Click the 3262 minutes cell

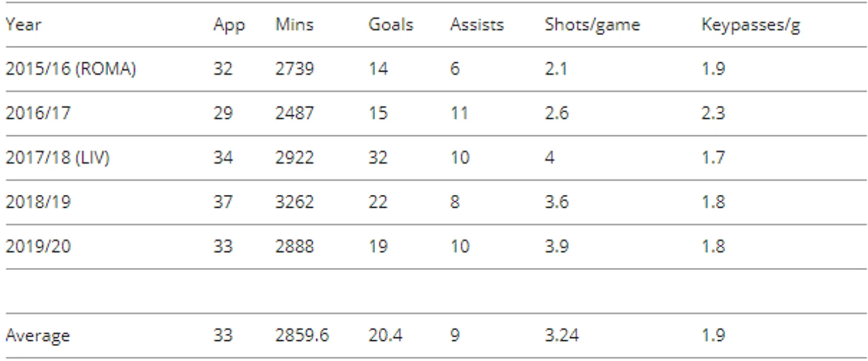coord(294,202)
